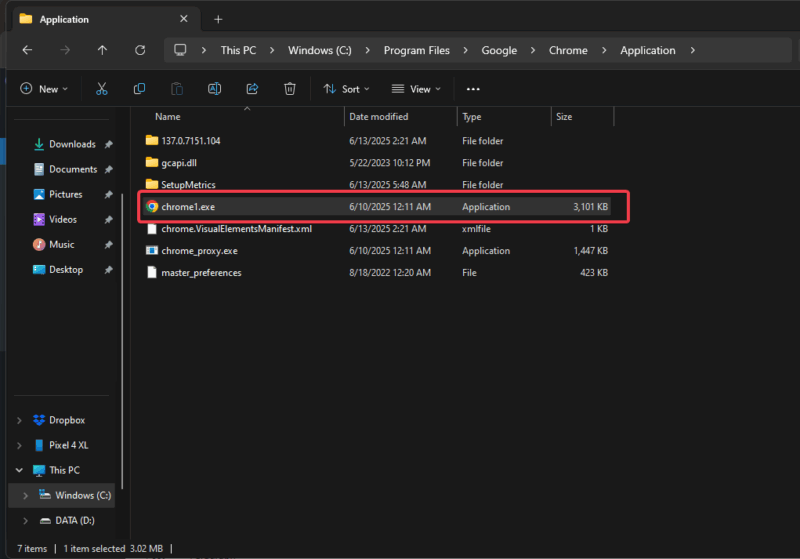Click the Rename icon in toolbar
Viewport: 800px width, 559px height.
point(214,89)
